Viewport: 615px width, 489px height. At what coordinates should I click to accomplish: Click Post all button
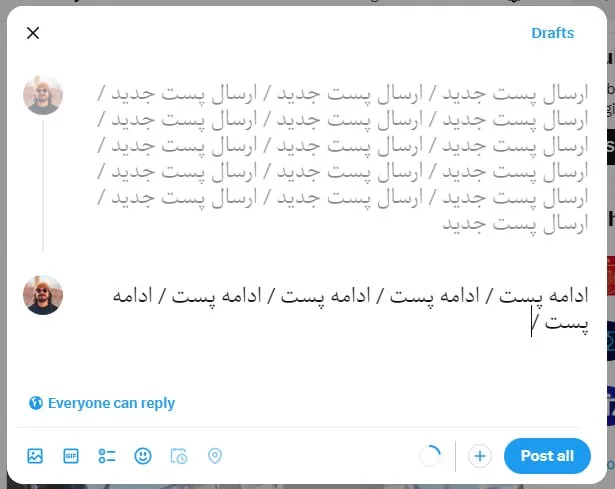click(547, 456)
